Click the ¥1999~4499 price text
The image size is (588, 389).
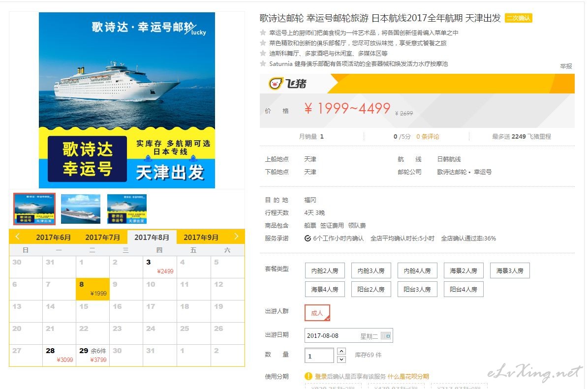coord(347,109)
